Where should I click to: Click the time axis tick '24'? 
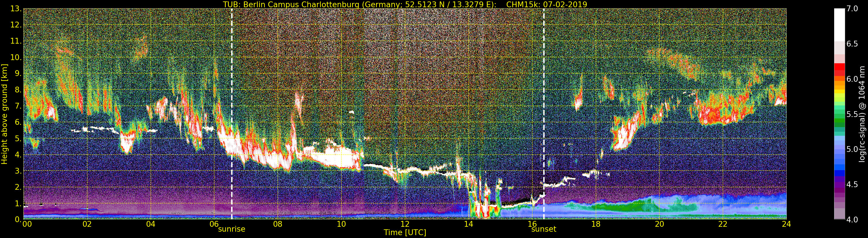(x=786, y=224)
